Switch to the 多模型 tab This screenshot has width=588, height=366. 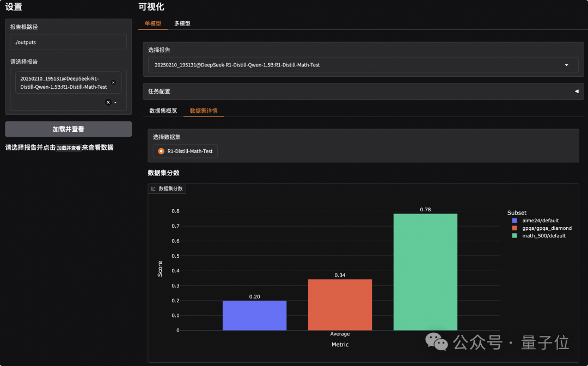coord(182,23)
